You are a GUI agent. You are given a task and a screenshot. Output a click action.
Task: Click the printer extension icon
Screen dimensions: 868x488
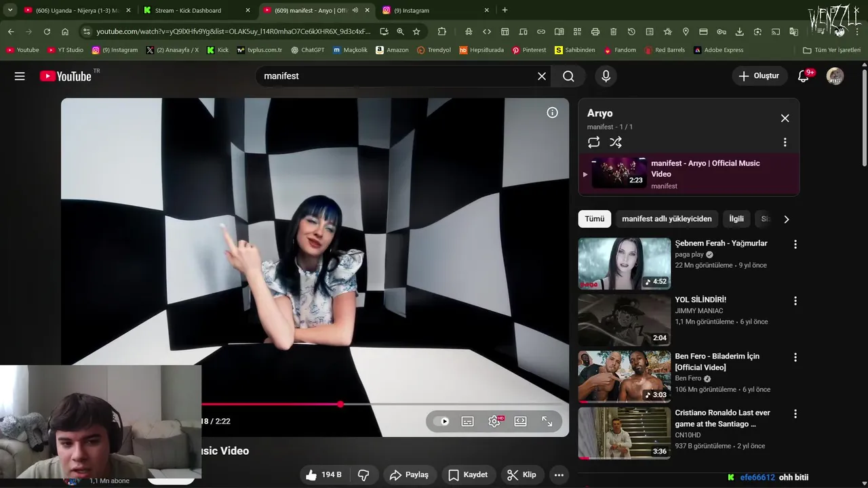pos(595,31)
